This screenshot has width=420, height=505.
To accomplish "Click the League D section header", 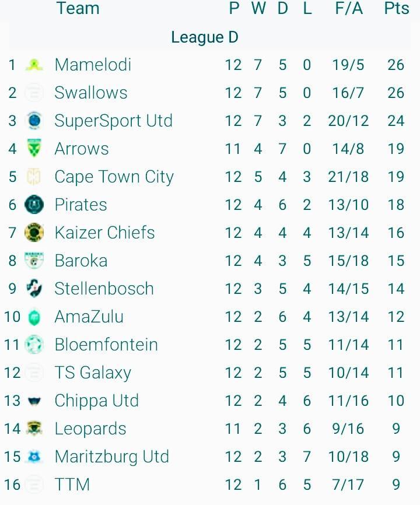I will (x=205, y=37).
